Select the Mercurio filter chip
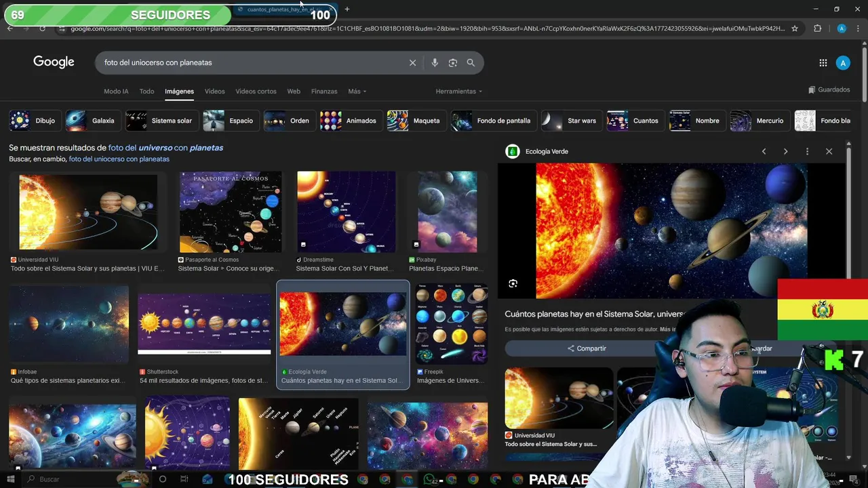This screenshot has width=868, height=488. 759,121
